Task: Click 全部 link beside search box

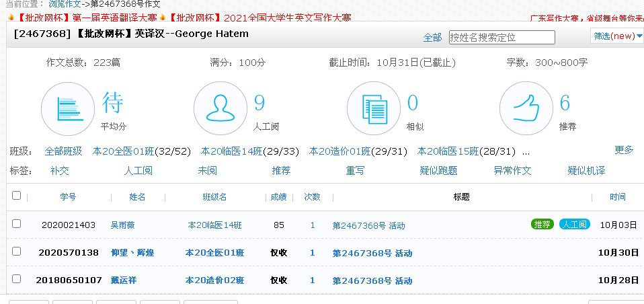Action: coord(432,37)
